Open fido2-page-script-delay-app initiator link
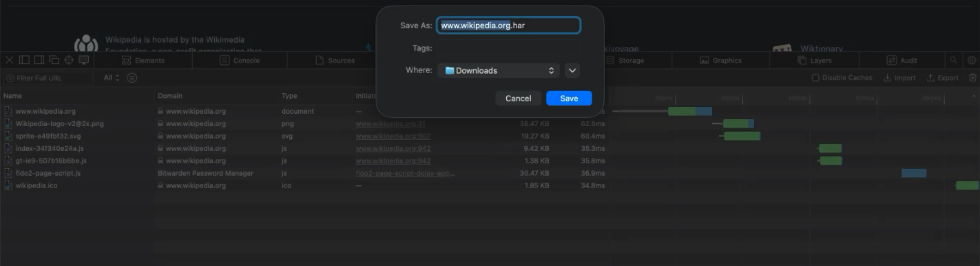Viewport: 980px width, 266px height. tap(405, 173)
